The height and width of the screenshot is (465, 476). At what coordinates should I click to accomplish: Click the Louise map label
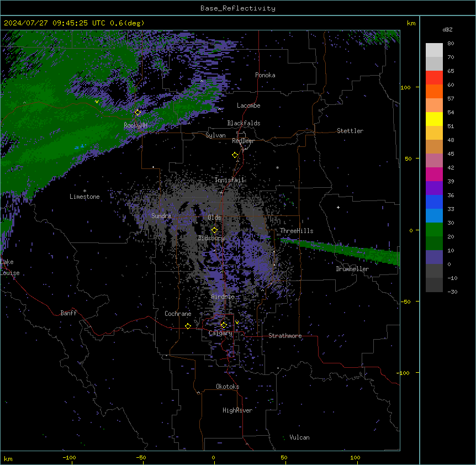(10, 273)
